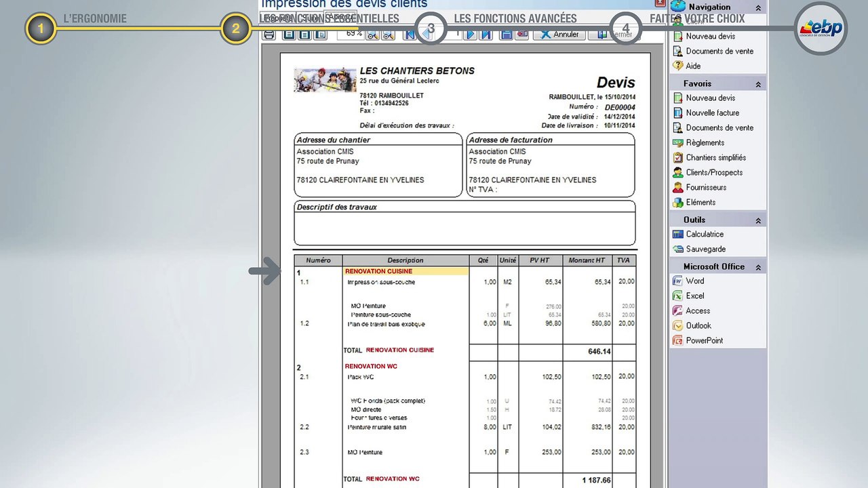Launch Access from Microsoft Office panel
The height and width of the screenshot is (488, 868).
[x=698, y=310]
